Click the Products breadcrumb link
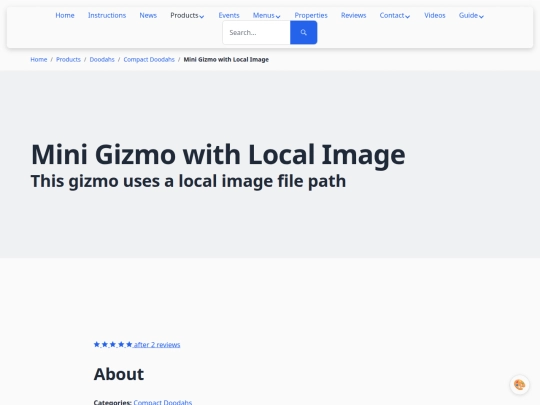The width and height of the screenshot is (540, 405). point(68,60)
